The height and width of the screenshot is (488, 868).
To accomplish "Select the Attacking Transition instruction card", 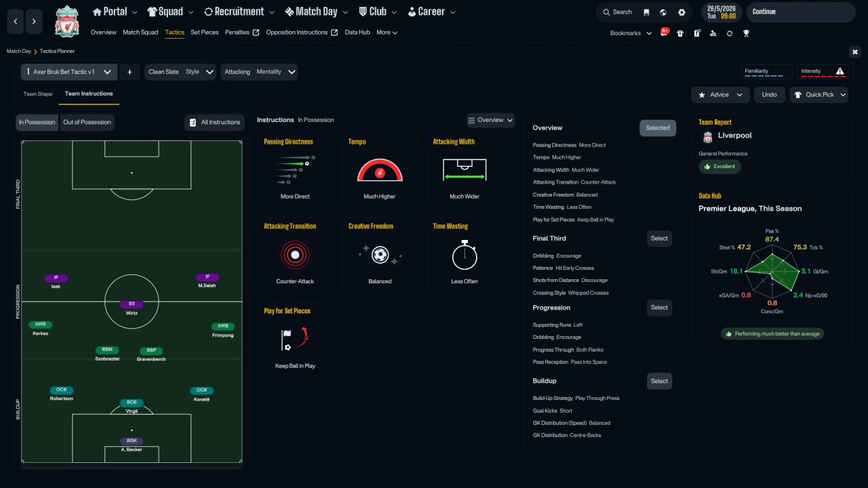I will 296,255.
